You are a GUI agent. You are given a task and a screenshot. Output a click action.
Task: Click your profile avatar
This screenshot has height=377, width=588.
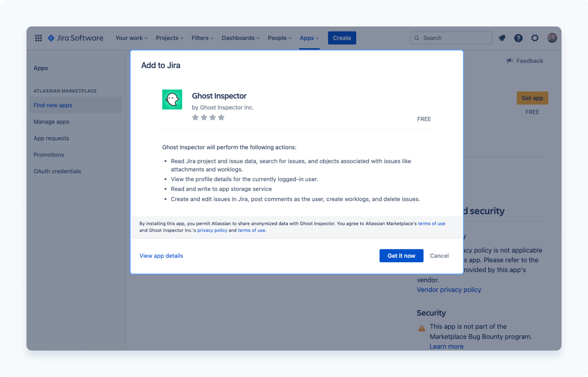(552, 38)
